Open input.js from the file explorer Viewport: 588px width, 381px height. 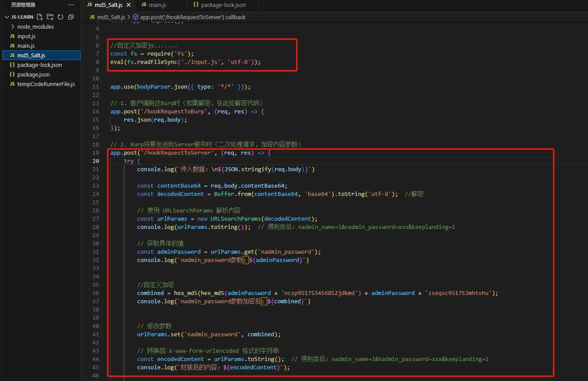tap(26, 36)
